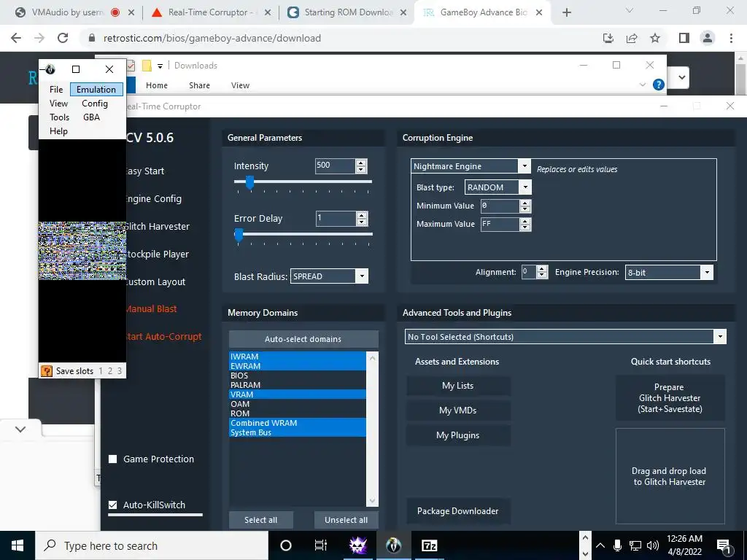Open the Chrome tab search chevron

630,10
